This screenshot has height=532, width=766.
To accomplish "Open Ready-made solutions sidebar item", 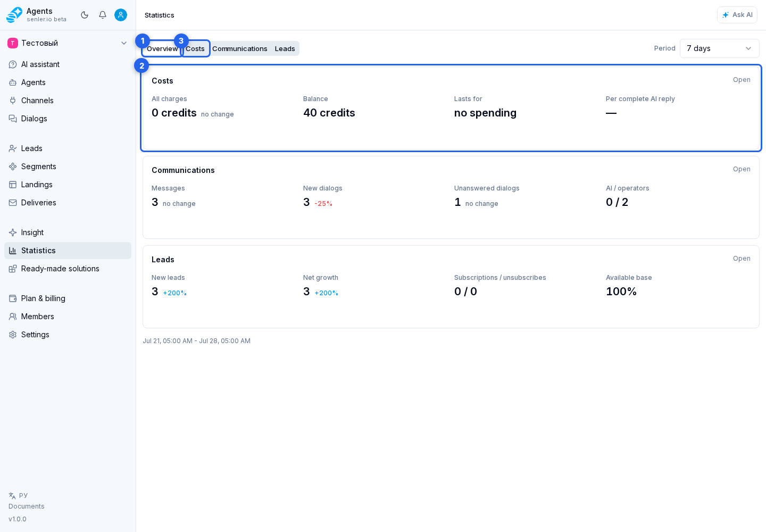I will click(x=68, y=269).
